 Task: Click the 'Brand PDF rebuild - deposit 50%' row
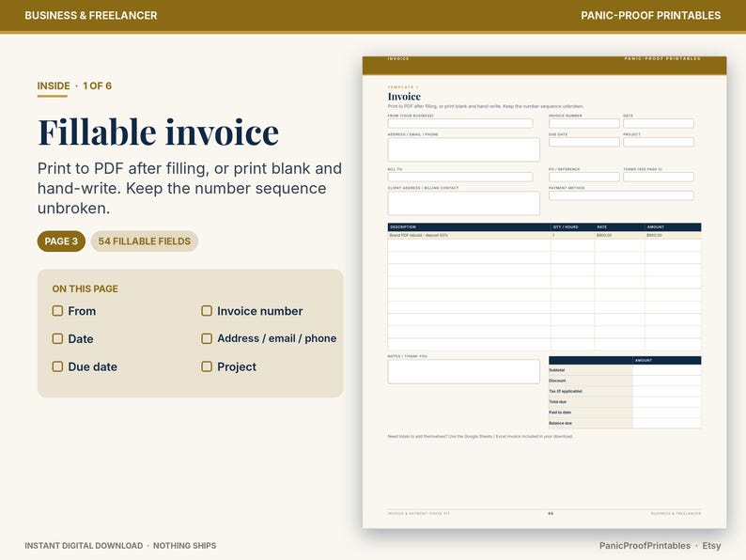tap(544, 235)
